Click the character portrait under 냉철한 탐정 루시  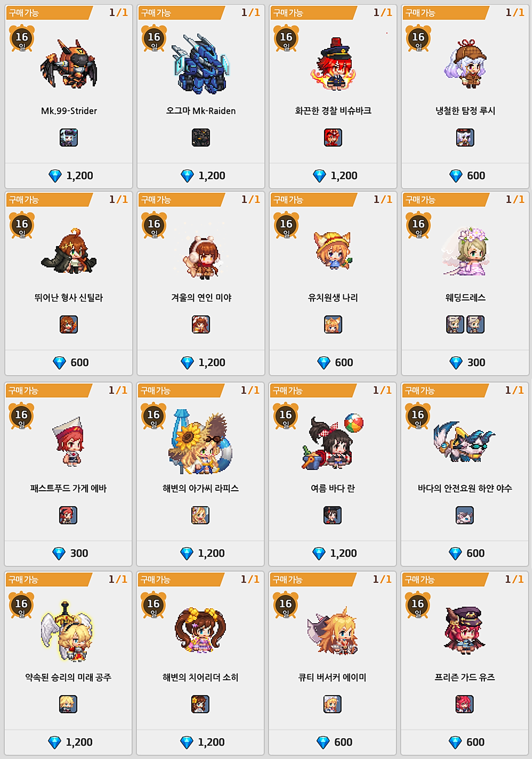coord(465,137)
